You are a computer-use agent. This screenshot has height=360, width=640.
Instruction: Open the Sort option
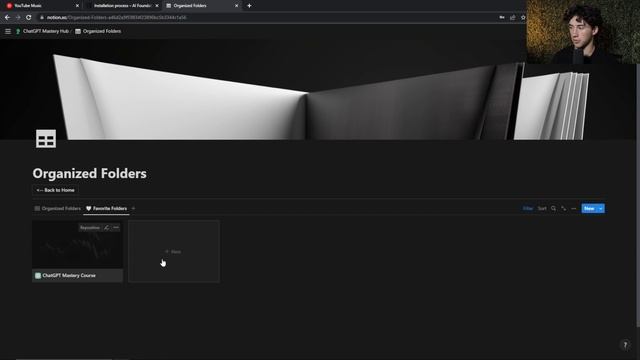pos(542,209)
